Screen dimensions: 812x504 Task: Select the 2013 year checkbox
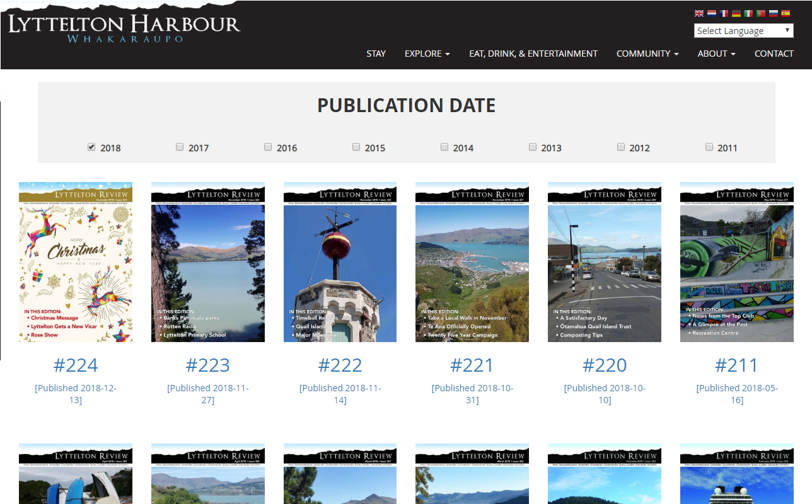[533, 147]
